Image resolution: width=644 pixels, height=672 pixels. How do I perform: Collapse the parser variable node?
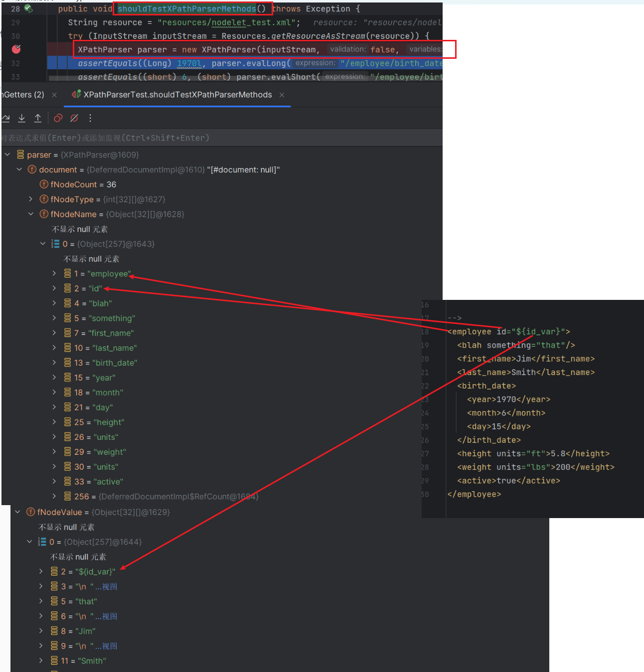coord(7,154)
